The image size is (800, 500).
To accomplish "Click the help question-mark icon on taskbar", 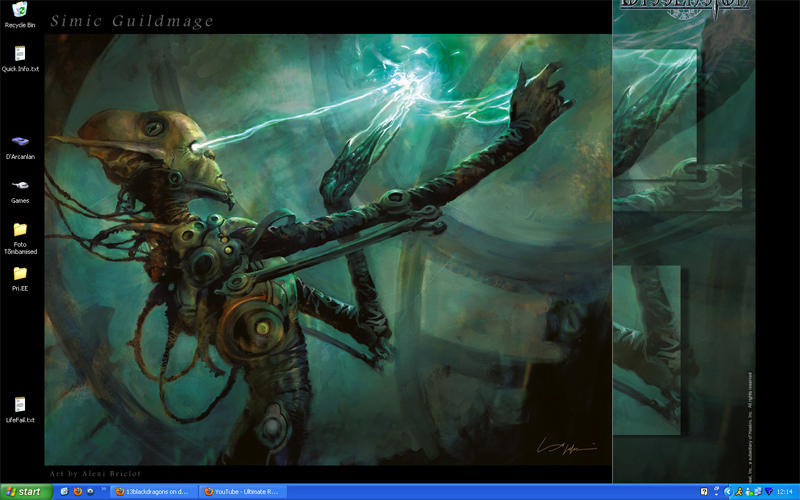I will coord(704,492).
